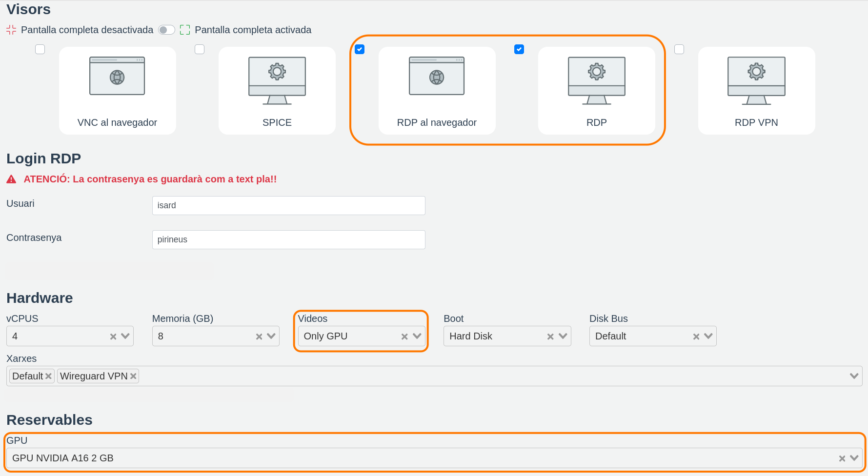The image size is (868, 476).
Task: Clear the Videos Only GPU selection
Action: pyautogui.click(x=404, y=337)
